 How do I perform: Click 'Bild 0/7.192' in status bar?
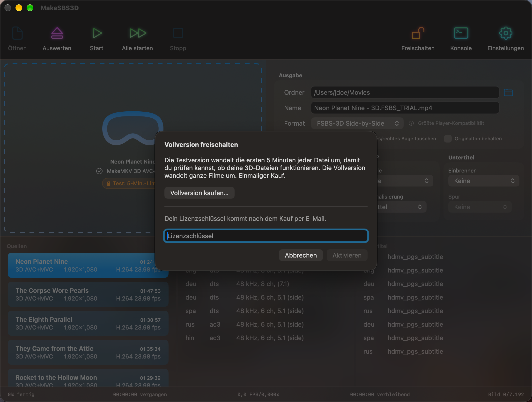point(506,395)
